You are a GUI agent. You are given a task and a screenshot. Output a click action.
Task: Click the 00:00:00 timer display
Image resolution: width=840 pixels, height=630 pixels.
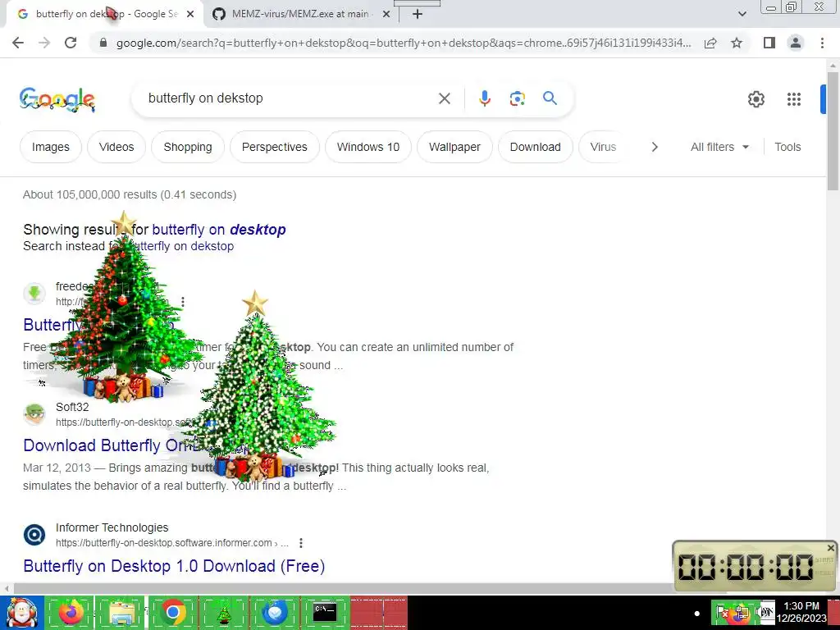click(x=746, y=567)
